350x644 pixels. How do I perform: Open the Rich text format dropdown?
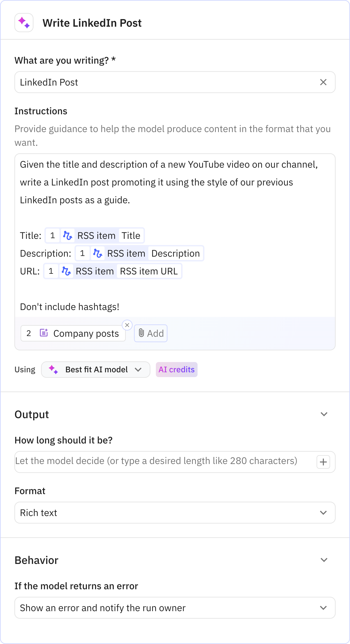[x=175, y=513]
